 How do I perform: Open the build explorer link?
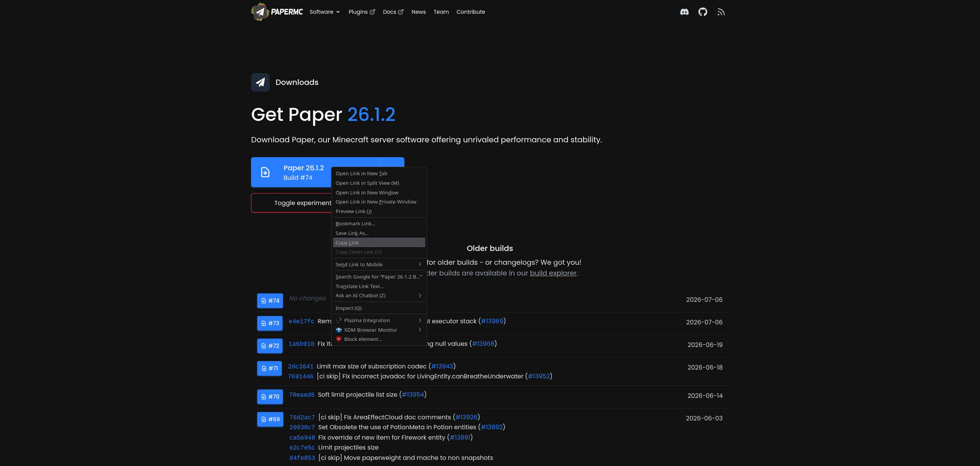(553, 273)
